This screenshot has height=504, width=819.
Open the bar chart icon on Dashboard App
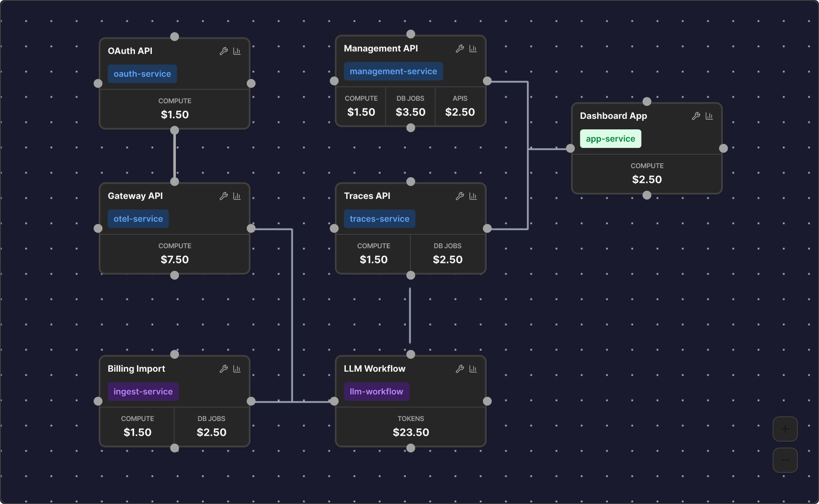[x=709, y=116]
